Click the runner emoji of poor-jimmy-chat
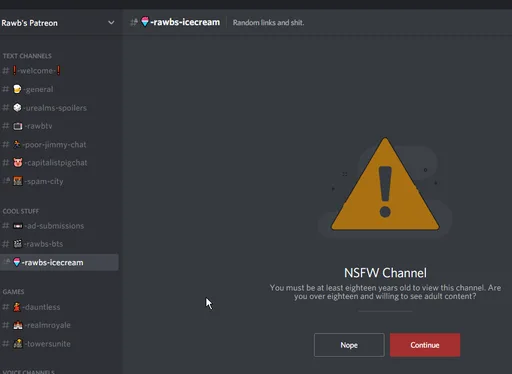Viewport: 512px width, 374px height. click(17, 144)
